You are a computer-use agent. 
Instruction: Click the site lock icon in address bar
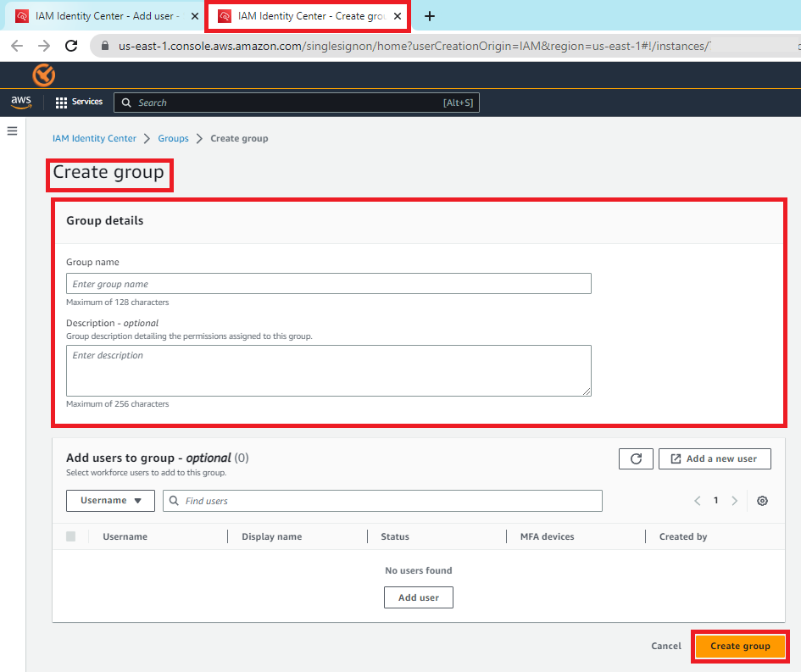pyautogui.click(x=105, y=46)
